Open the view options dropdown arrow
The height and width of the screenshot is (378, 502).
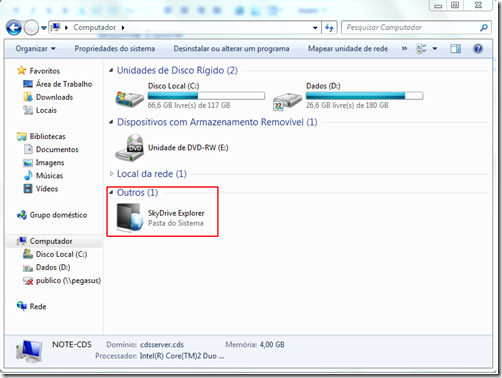pos(435,49)
